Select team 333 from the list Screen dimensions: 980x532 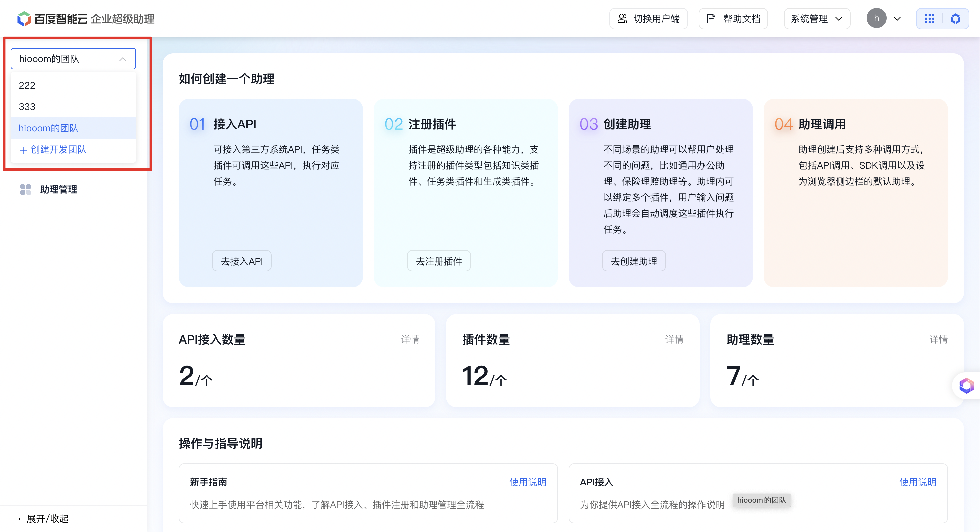point(73,107)
